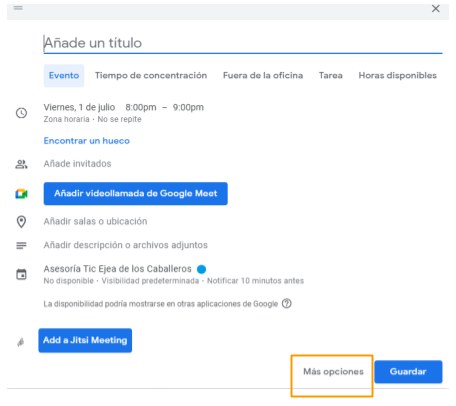Edit Notificar 10 minutos antes
The width and height of the screenshot is (456, 406).
[x=255, y=281]
